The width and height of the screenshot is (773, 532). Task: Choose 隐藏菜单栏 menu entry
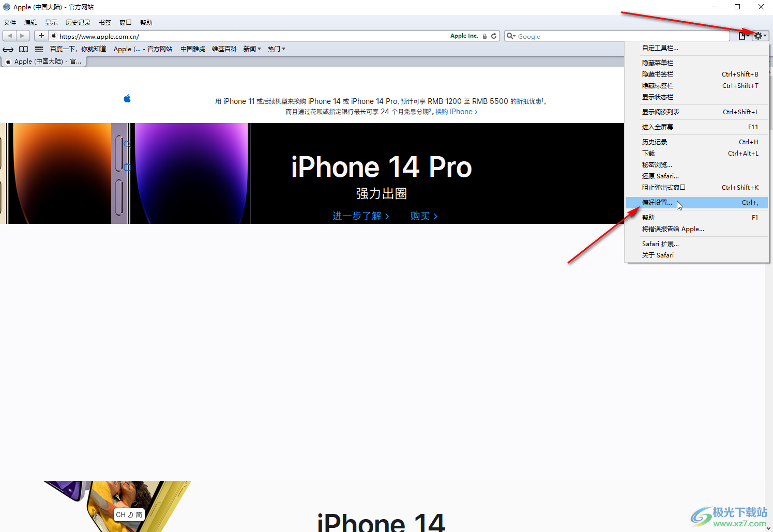(696, 63)
